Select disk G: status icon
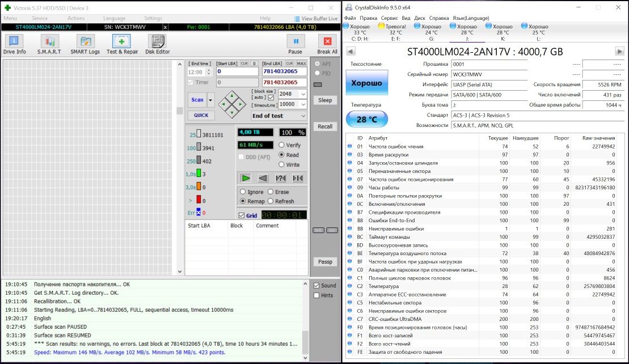 [417, 26]
